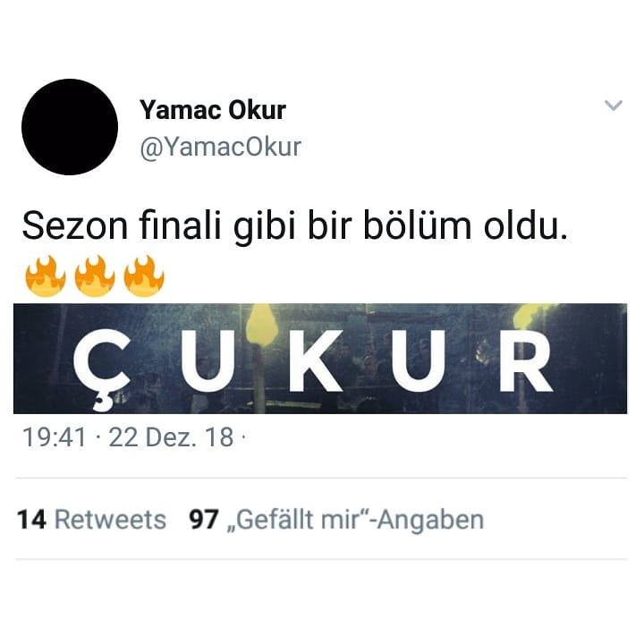Click the middle fire emoji
The width and height of the screenshot is (644, 644).
coord(95,275)
